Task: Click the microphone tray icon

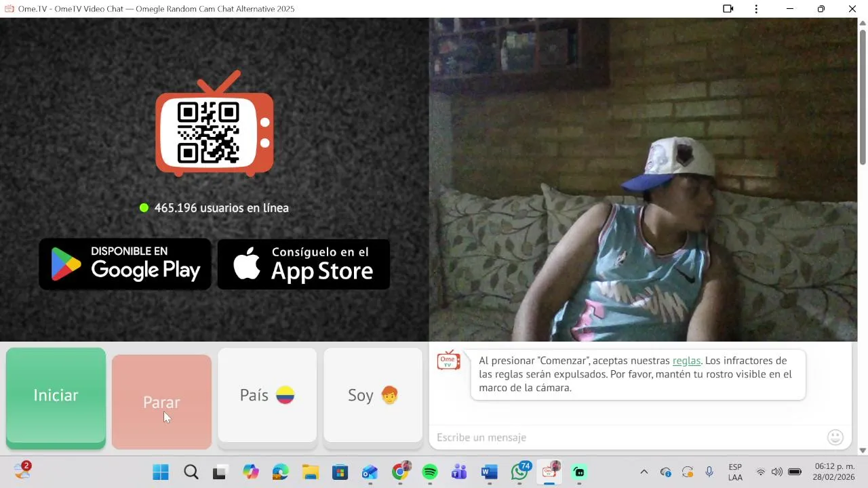Action: (x=709, y=472)
